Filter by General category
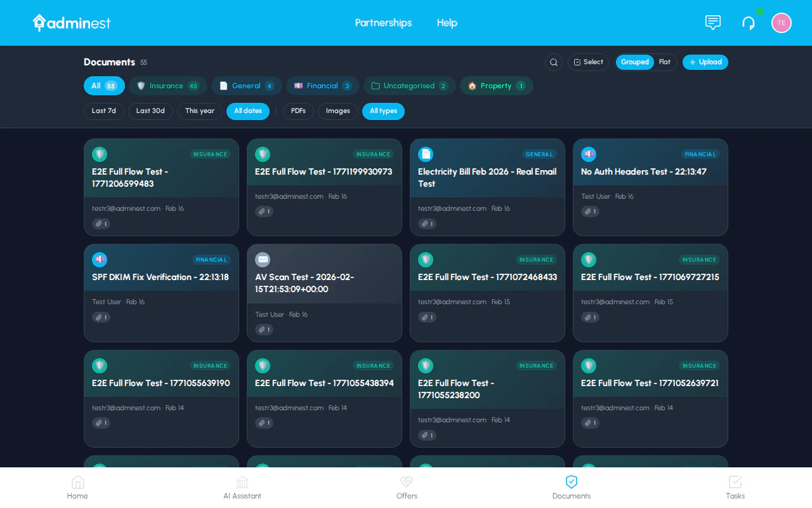 pos(247,86)
